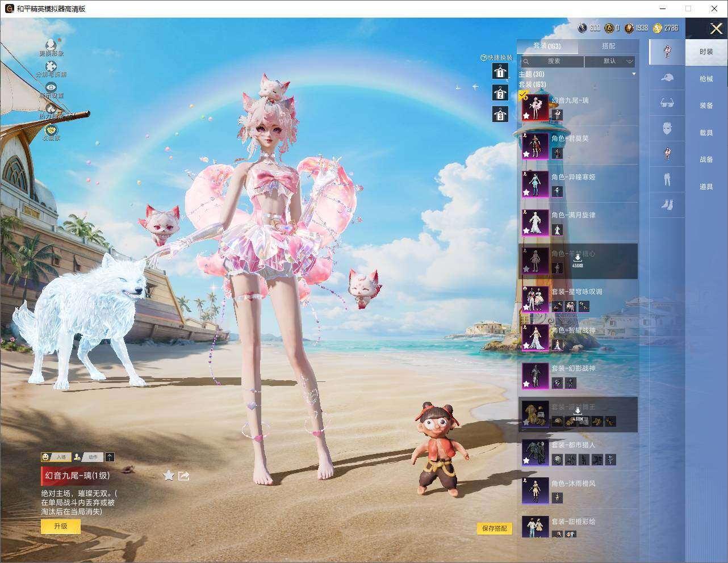Screen dimensions: 728x563
Task: Select the 角色-异瞳寒姬 outfit thumbnail
Action: pos(535,184)
